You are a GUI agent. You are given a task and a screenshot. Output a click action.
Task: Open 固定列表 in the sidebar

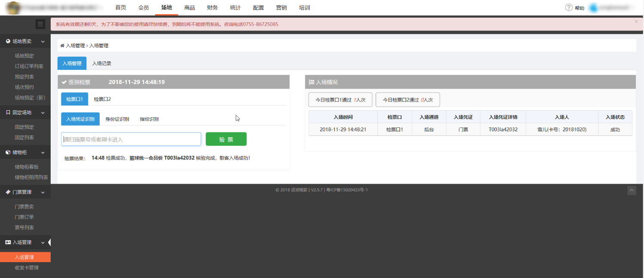24,138
